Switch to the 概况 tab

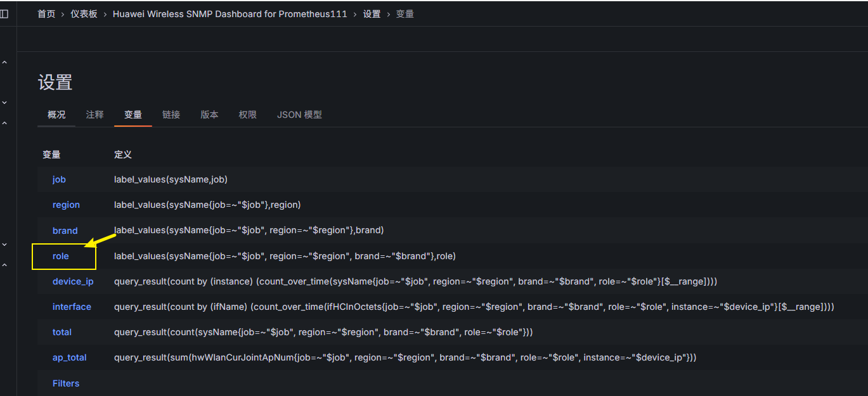(x=56, y=115)
